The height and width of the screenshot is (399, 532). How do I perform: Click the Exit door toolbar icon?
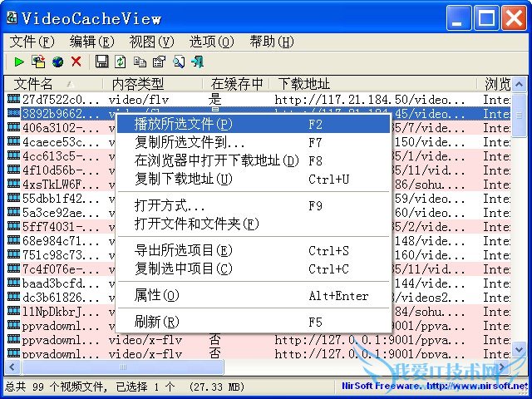198,62
